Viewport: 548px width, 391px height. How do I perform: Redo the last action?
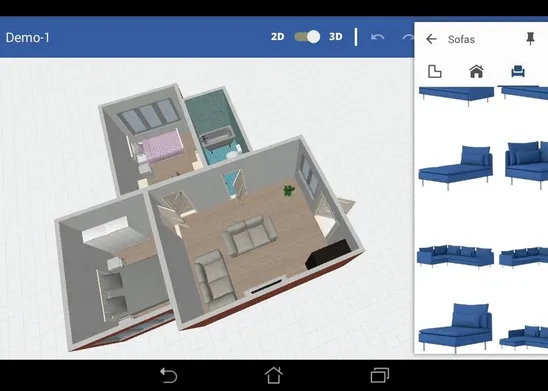(x=408, y=37)
